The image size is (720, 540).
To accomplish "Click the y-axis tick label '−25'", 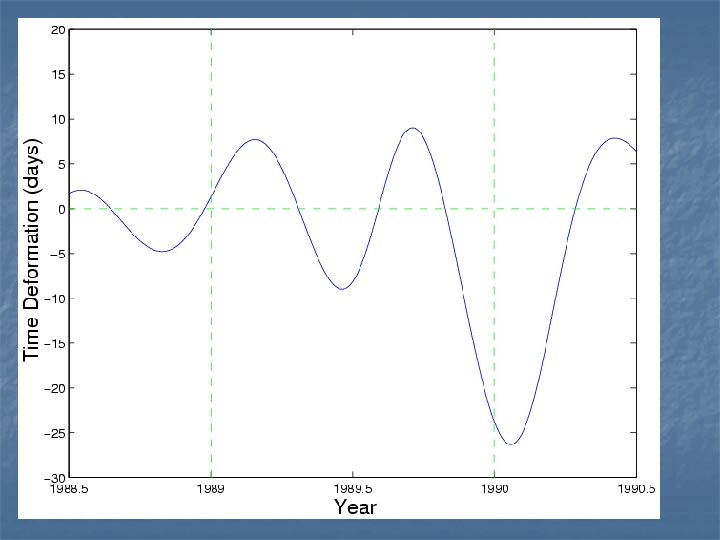I will pos(55,433).
